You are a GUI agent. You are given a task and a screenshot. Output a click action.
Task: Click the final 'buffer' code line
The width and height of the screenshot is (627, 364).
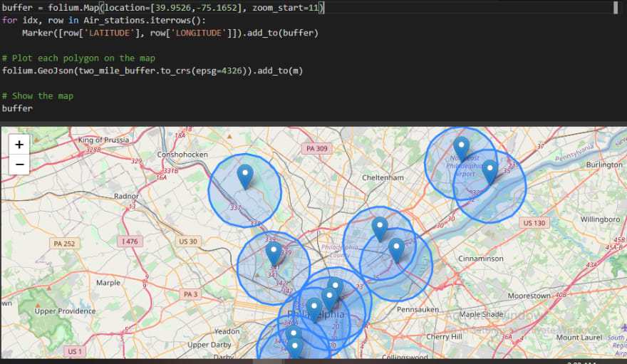[17, 108]
